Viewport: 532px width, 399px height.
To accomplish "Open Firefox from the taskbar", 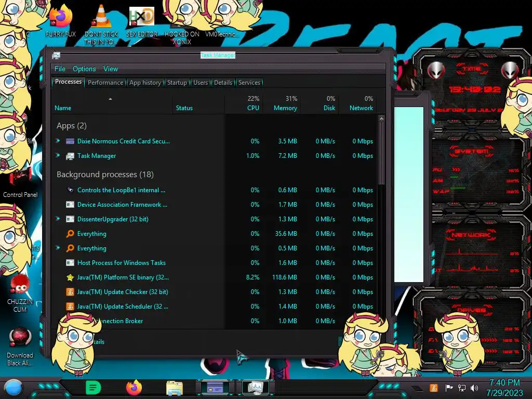I will coord(134,388).
